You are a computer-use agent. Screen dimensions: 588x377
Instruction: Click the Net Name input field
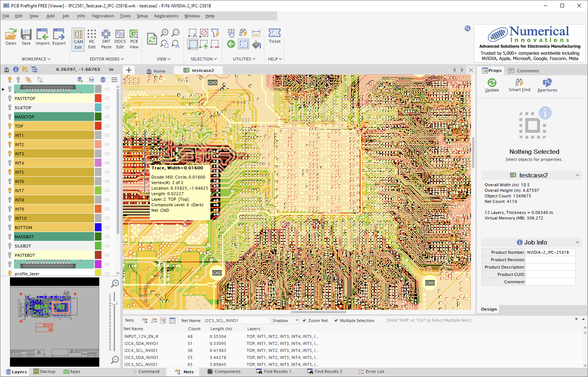pos(237,321)
